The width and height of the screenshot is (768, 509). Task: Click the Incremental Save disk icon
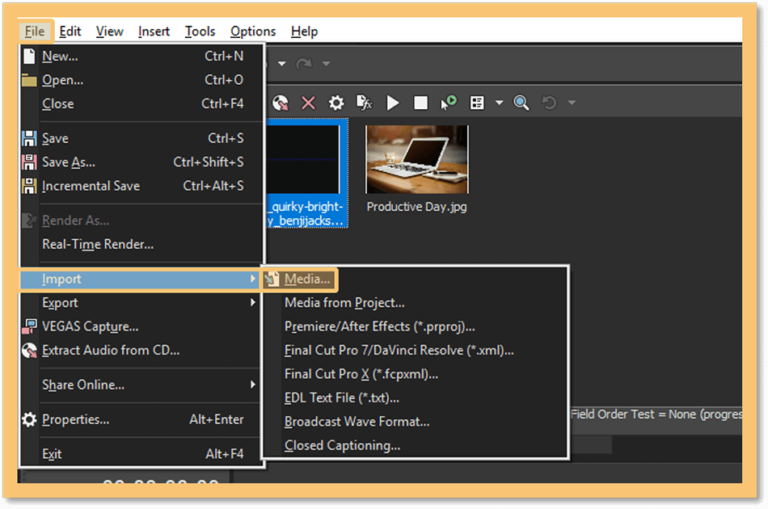(x=29, y=186)
